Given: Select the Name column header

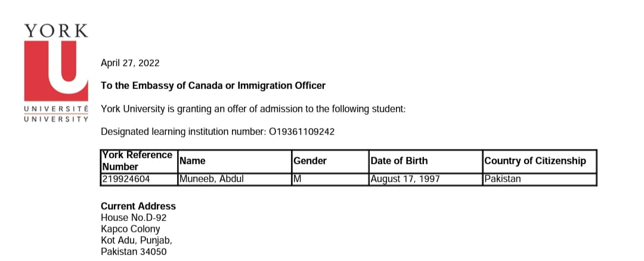Looking at the screenshot, I should 193,161.
